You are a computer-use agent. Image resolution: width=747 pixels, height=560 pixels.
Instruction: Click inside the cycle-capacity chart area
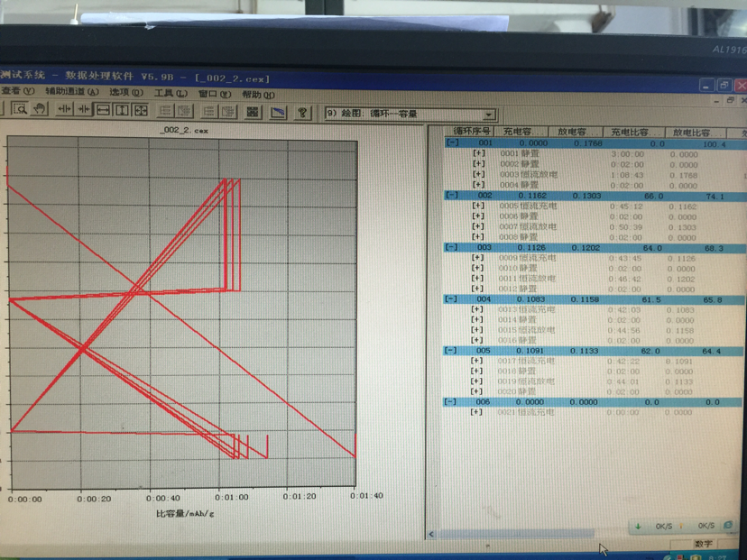pos(182,312)
